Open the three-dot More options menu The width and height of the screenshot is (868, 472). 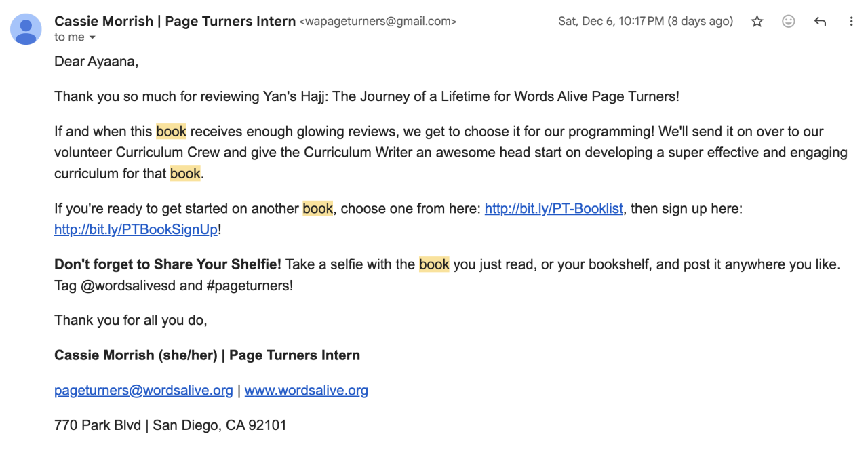coord(851,22)
